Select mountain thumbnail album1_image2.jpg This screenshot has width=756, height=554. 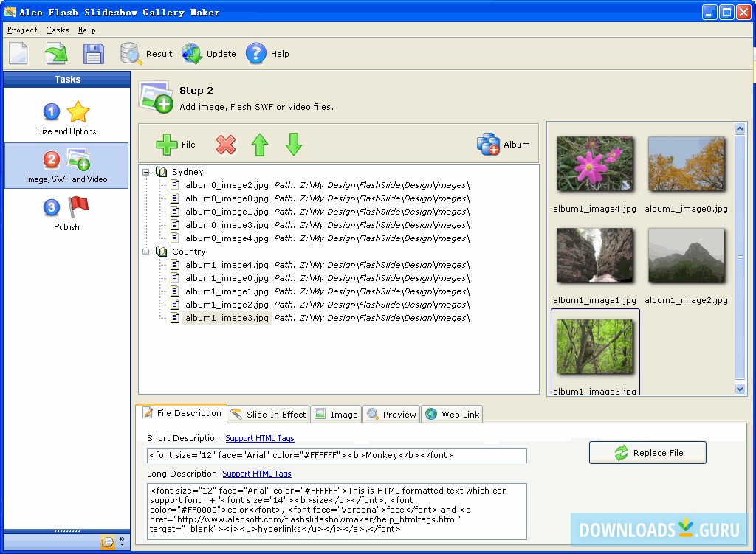click(x=687, y=255)
